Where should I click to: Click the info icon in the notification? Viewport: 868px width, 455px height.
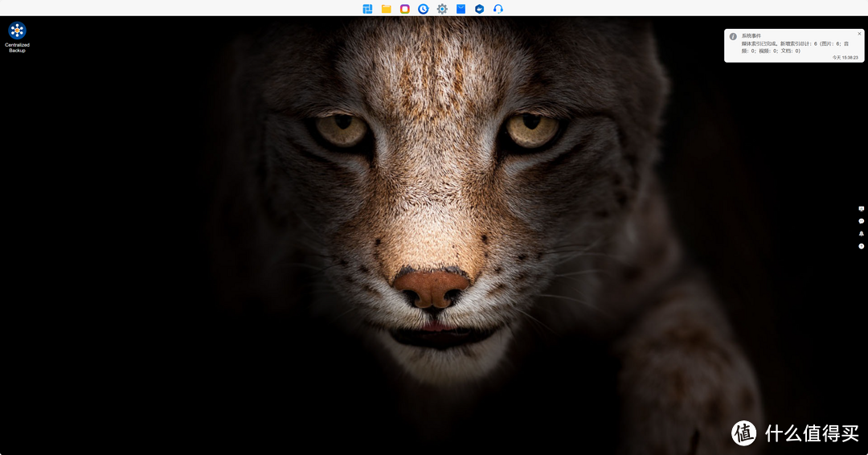733,37
